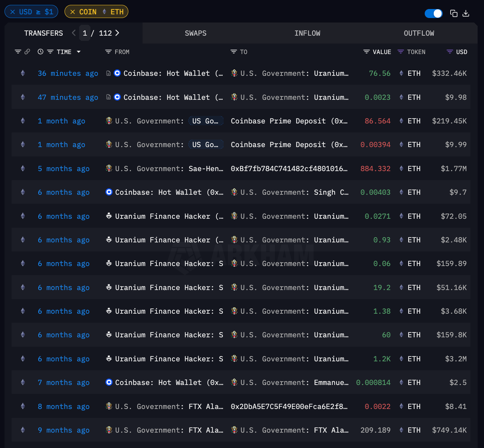Click Ethereum chain icon in 36 minutes ago row
This screenshot has height=448, width=484.
[23, 73]
